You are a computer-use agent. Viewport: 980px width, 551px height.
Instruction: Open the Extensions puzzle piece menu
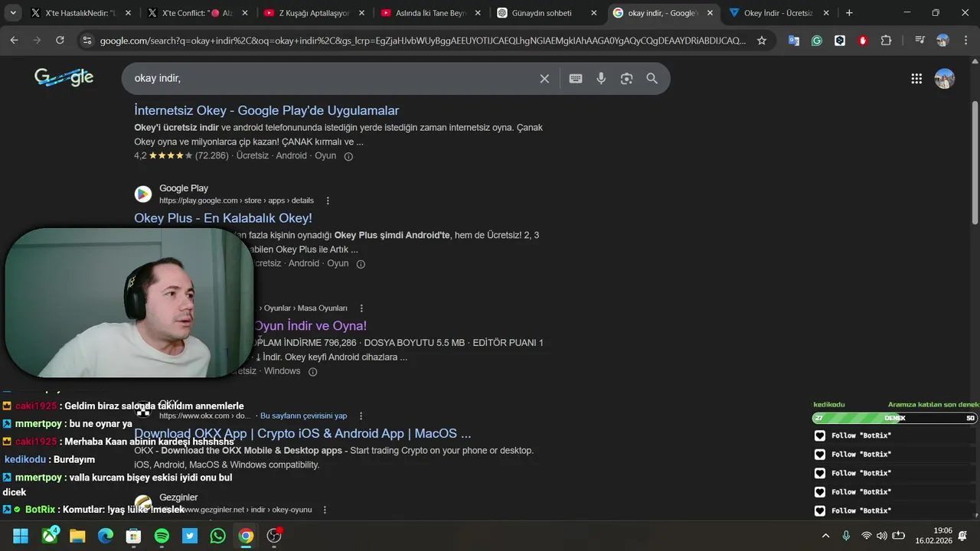point(886,41)
